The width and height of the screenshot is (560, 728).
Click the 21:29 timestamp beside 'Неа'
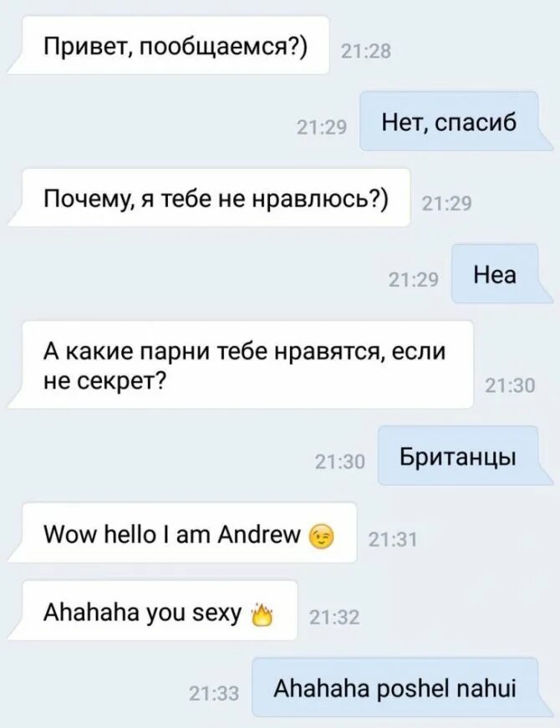click(x=413, y=280)
